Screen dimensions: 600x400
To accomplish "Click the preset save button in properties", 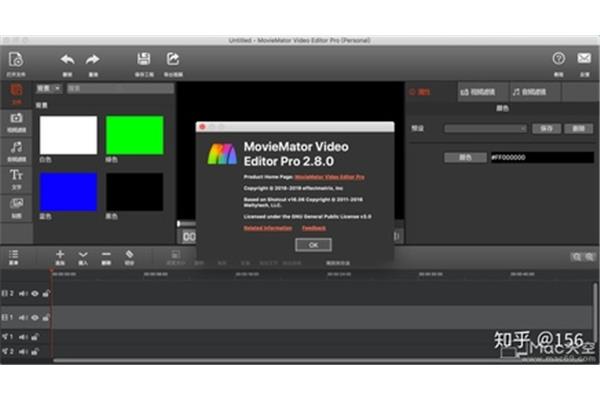I will click(x=546, y=129).
